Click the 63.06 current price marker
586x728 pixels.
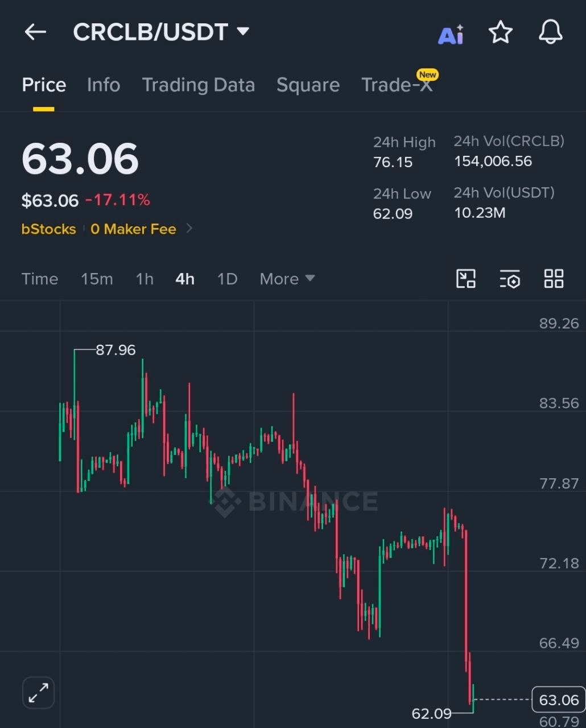tap(558, 700)
